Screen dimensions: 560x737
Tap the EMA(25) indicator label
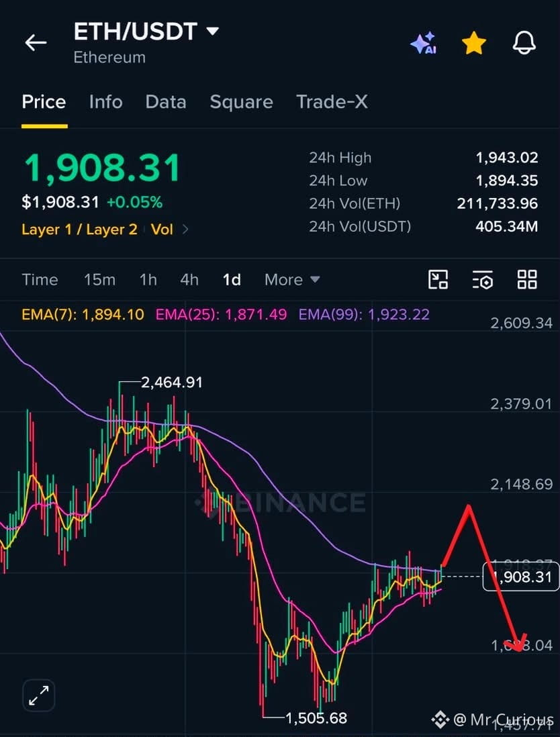click(221, 314)
